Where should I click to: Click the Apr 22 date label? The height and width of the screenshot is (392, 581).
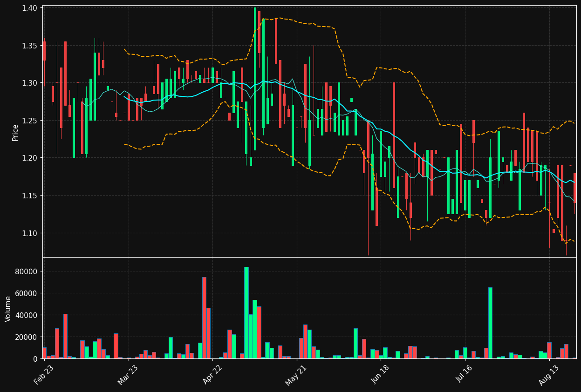pyautogui.click(x=213, y=375)
